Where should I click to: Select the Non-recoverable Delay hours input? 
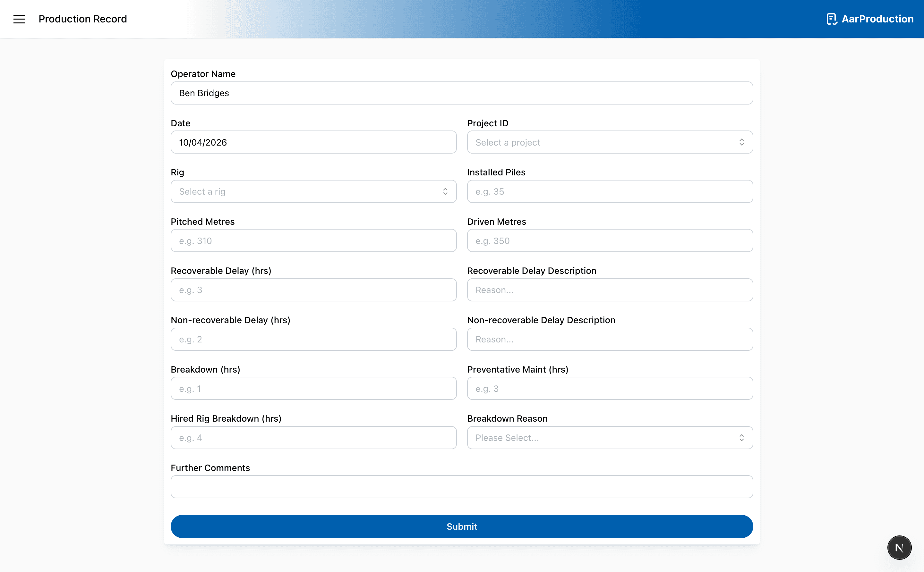(313, 339)
